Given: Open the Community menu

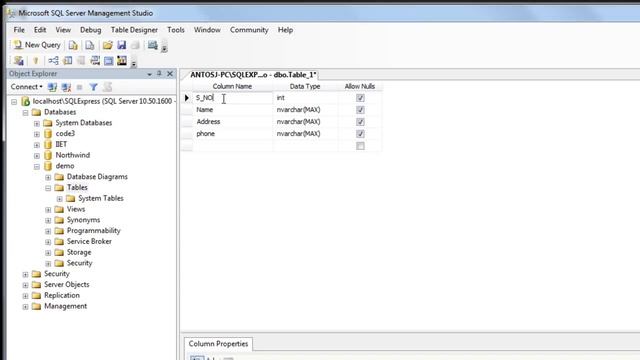Looking at the screenshot, I should click(249, 30).
